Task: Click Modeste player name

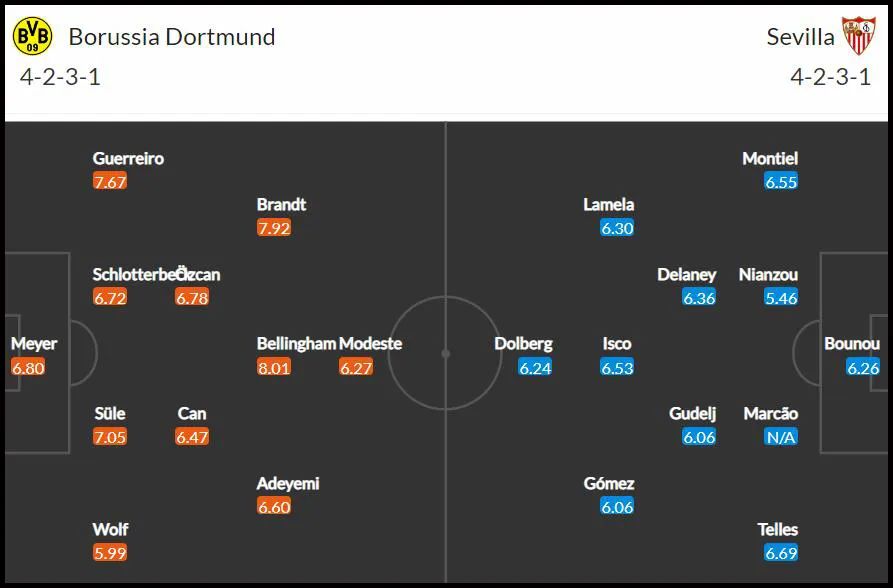Action: [370, 344]
